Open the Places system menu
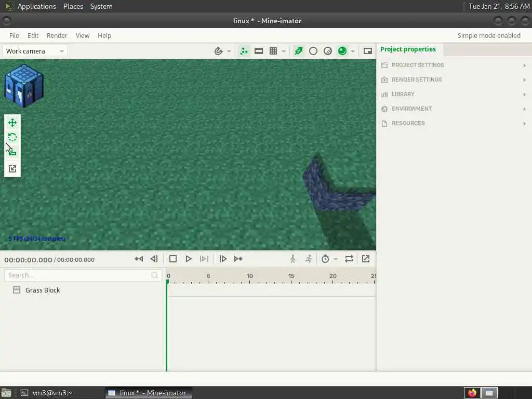 [x=73, y=6]
